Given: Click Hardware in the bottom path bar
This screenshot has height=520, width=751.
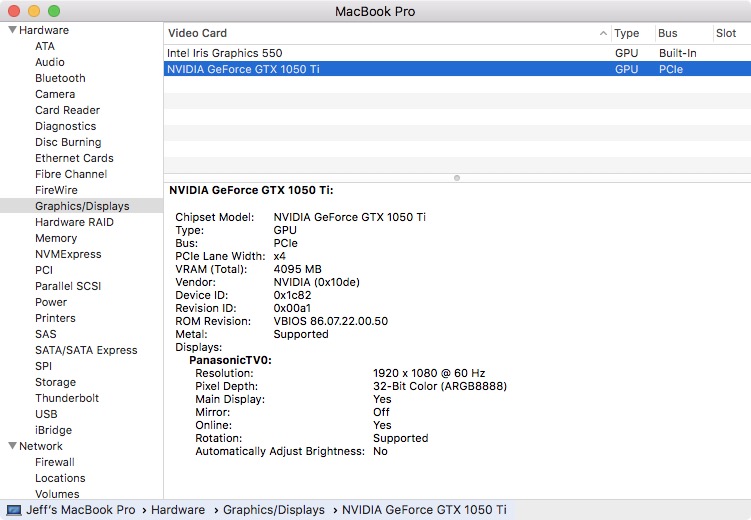Looking at the screenshot, I should click(178, 510).
